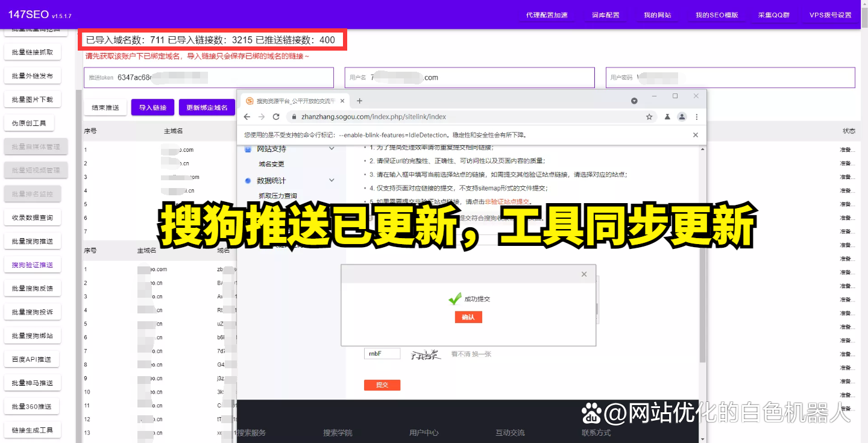Select 批量外链发布 in left sidebar

[x=33, y=76]
